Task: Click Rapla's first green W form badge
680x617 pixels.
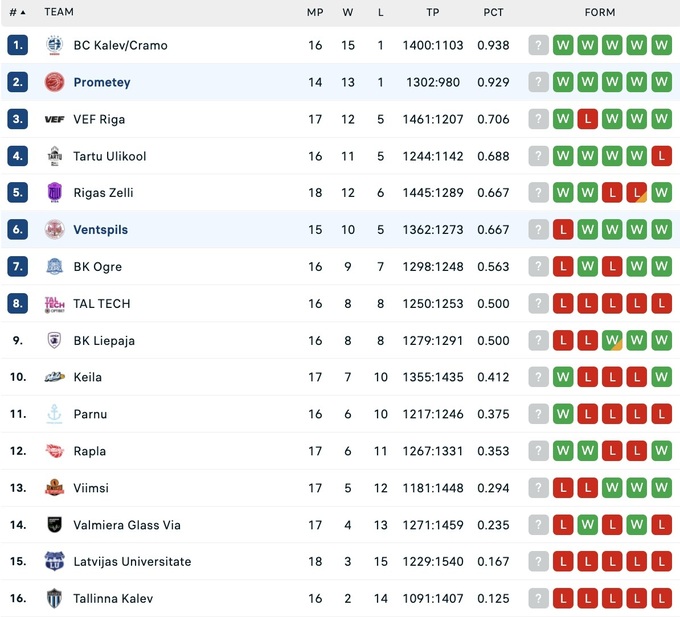Action: click(563, 451)
